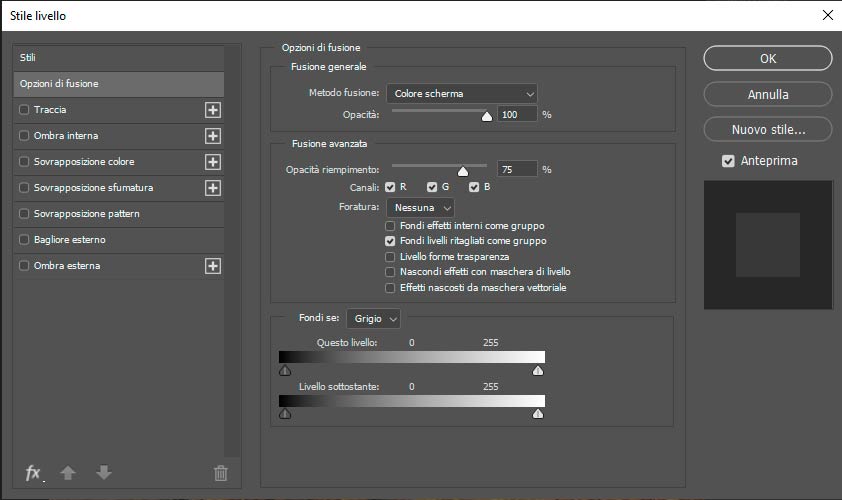Uncheck the R channel checkbox

[x=390, y=187]
